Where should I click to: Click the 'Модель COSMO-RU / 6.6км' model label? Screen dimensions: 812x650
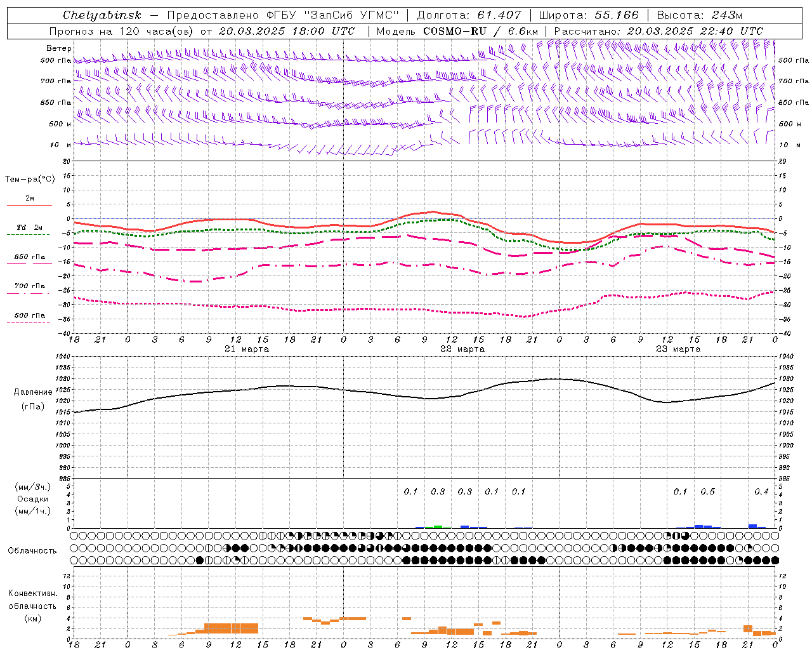[x=457, y=31]
